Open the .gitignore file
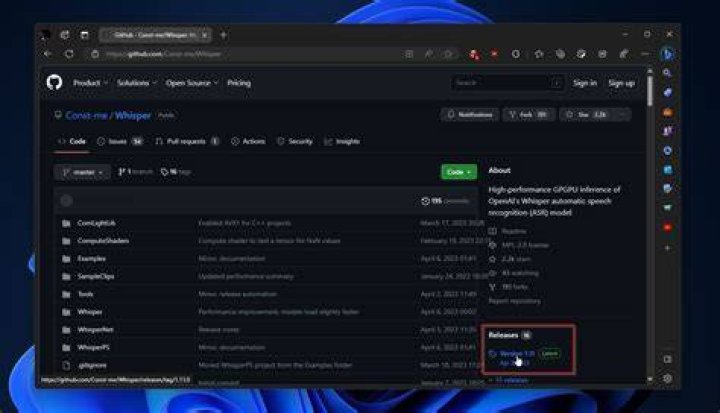This screenshot has width=720, height=413. point(92,365)
